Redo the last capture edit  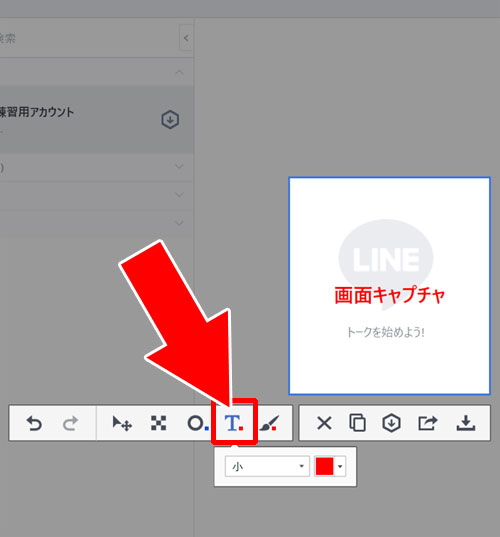point(71,423)
